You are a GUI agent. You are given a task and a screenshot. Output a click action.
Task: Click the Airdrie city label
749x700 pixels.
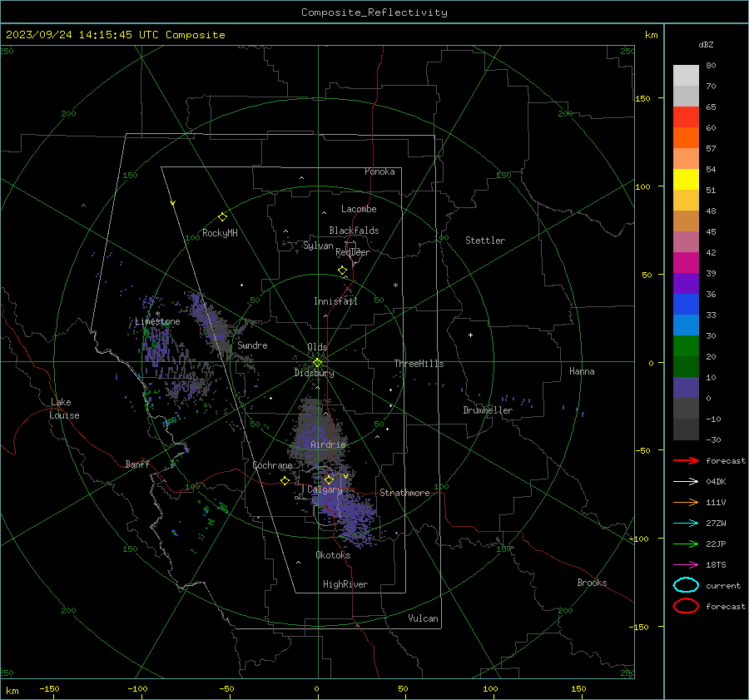pos(328,444)
